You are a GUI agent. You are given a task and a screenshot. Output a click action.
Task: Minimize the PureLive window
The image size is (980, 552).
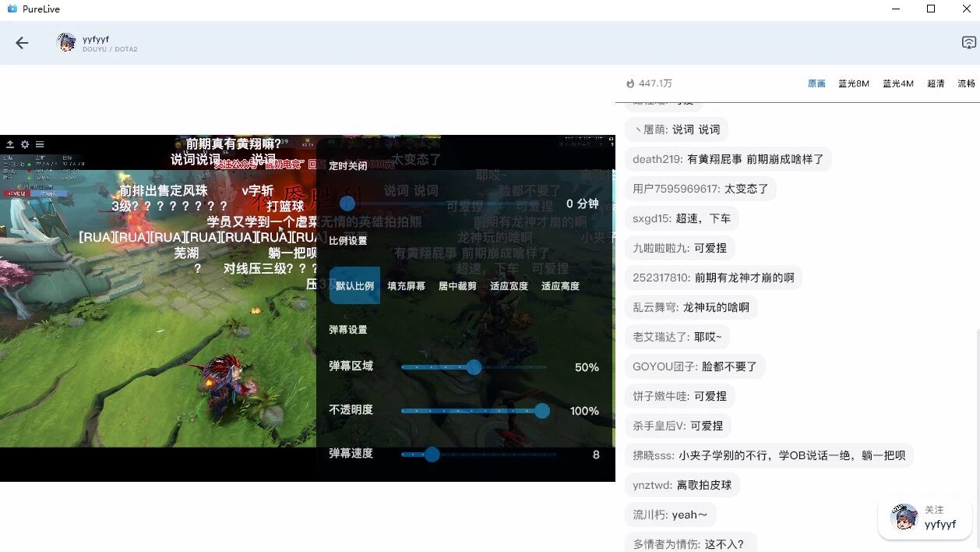(895, 9)
